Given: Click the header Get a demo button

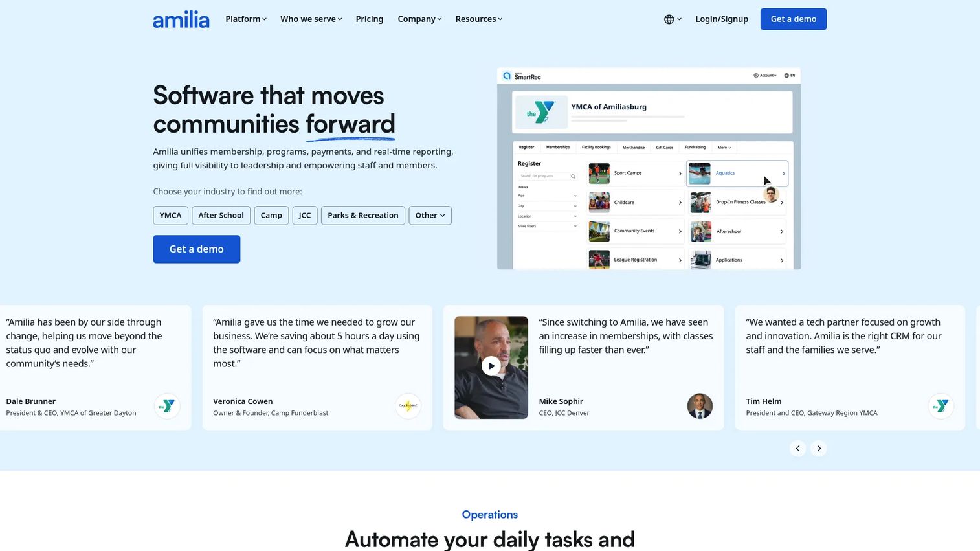Looking at the screenshot, I should (794, 19).
